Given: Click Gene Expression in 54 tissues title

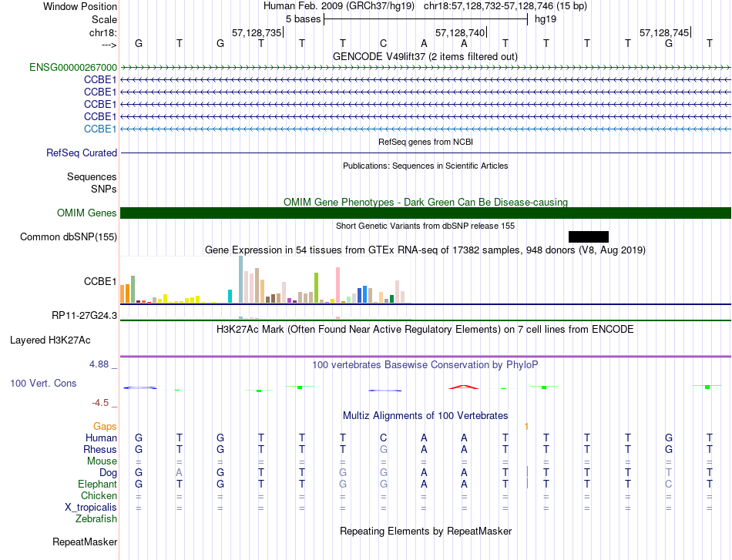Looking at the screenshot, I should tap(425, 250).
